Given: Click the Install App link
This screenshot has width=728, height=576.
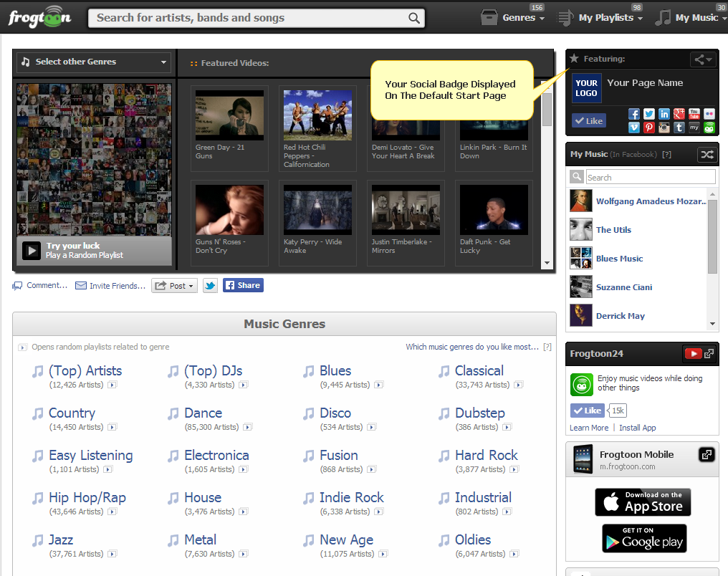Looking at the screenshot, I should pos(637,428).
